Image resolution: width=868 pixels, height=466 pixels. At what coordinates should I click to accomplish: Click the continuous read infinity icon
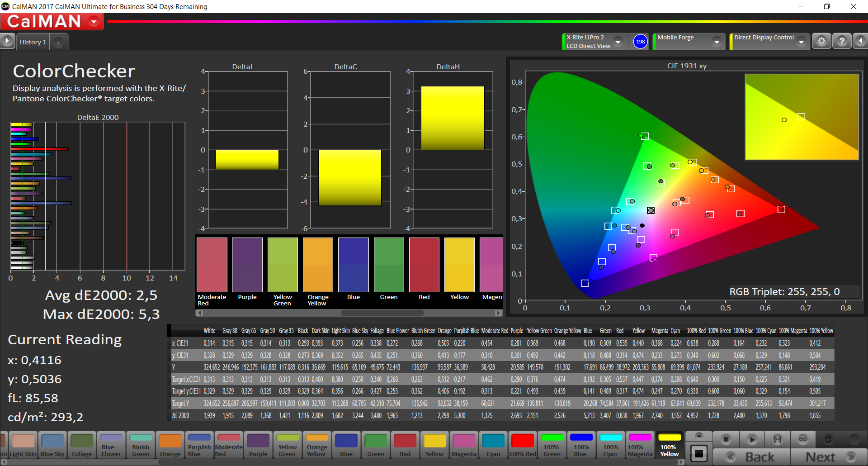coord(803,439)
